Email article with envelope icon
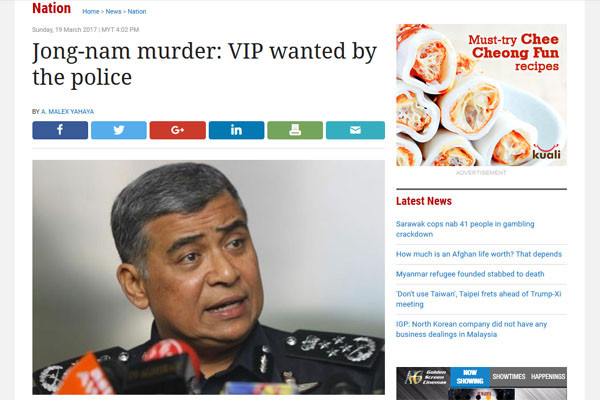This screenshot has height=400, width=600. pos(355,130)
